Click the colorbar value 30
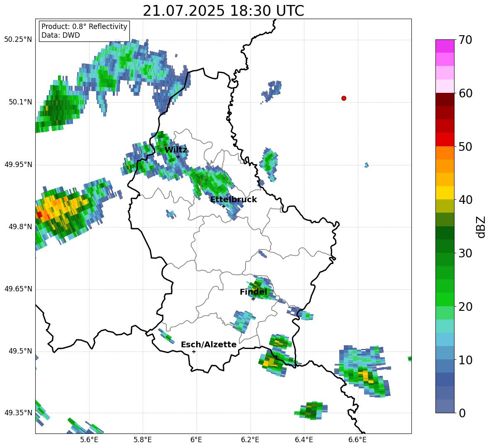491x448 pixels. click(x=465, y=253)
